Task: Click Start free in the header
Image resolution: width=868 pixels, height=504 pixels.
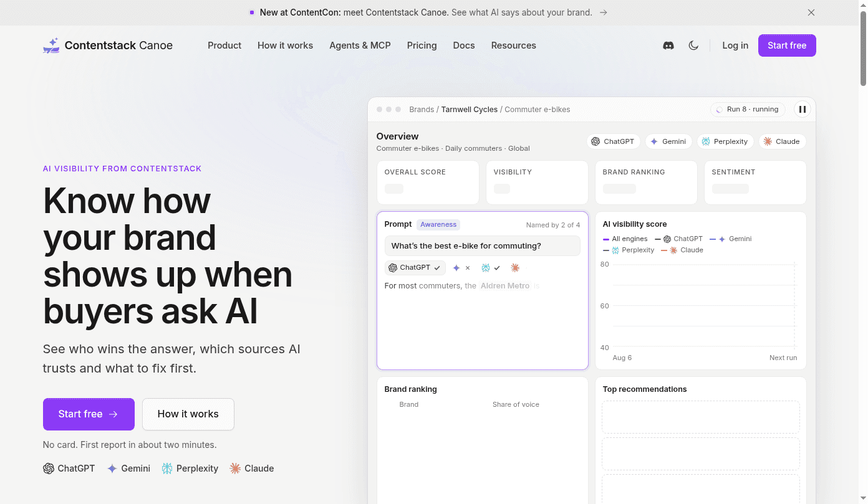Action: [x=787, y=45]
